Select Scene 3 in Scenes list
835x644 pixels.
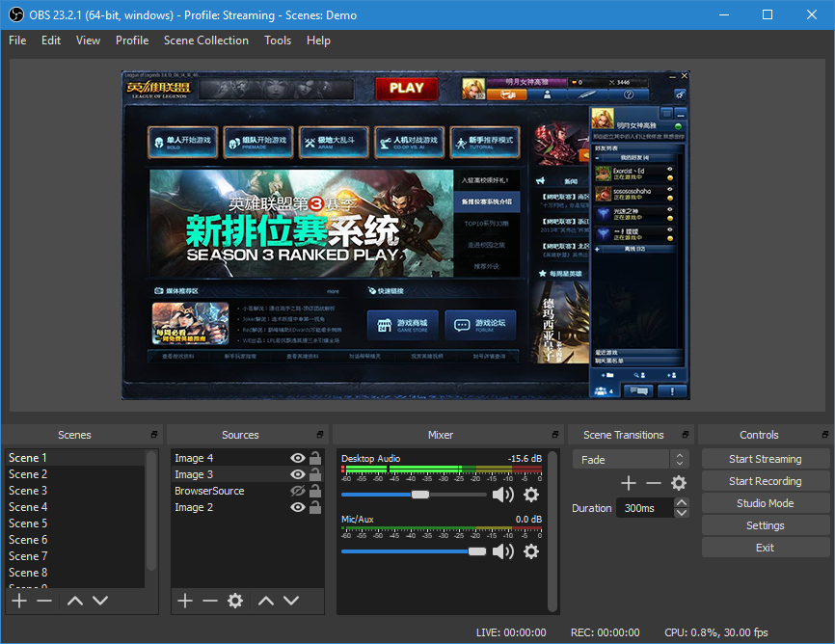(x=75, y=491)
